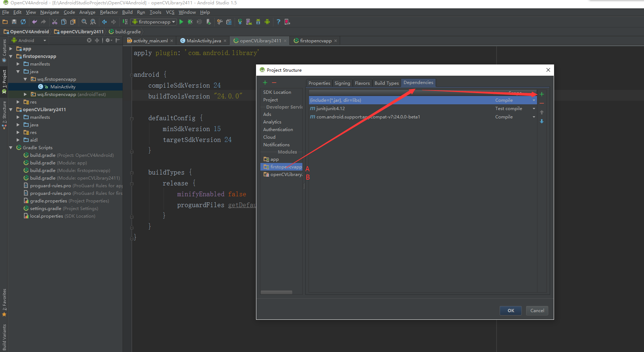Viewport: 644px width, 352px height.
Task: Open the AVD Manager icon
Action: 249,22
